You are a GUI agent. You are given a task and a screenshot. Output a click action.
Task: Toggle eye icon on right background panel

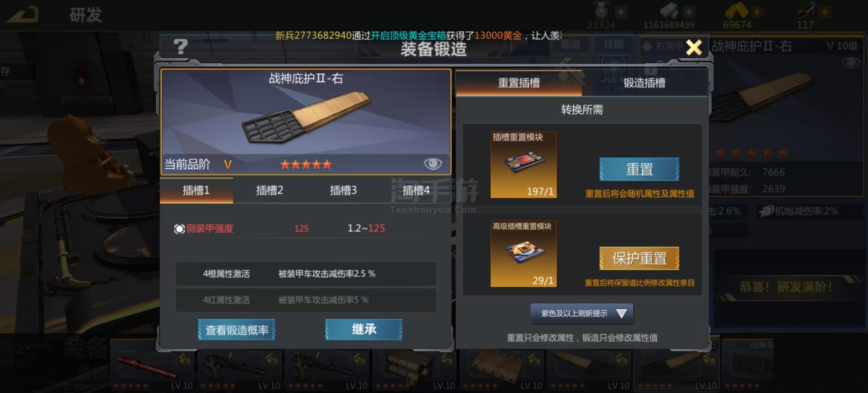[850, 62]
